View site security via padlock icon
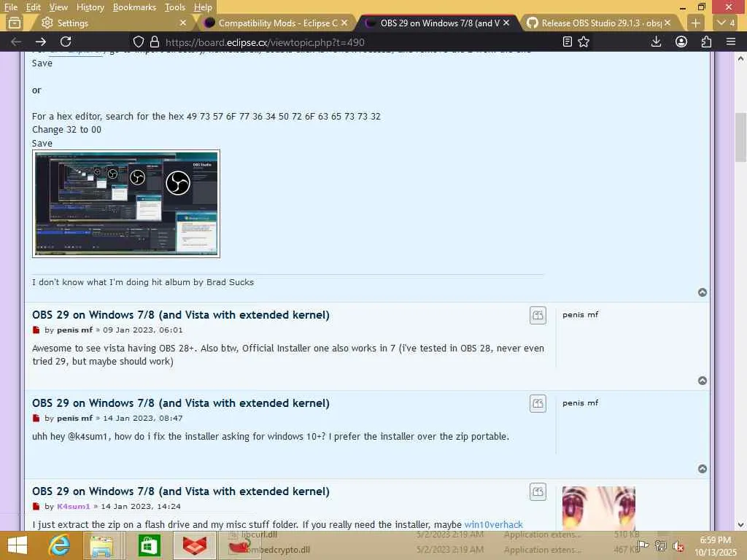Viewport: 747px width, 560px height. [155, 42]
